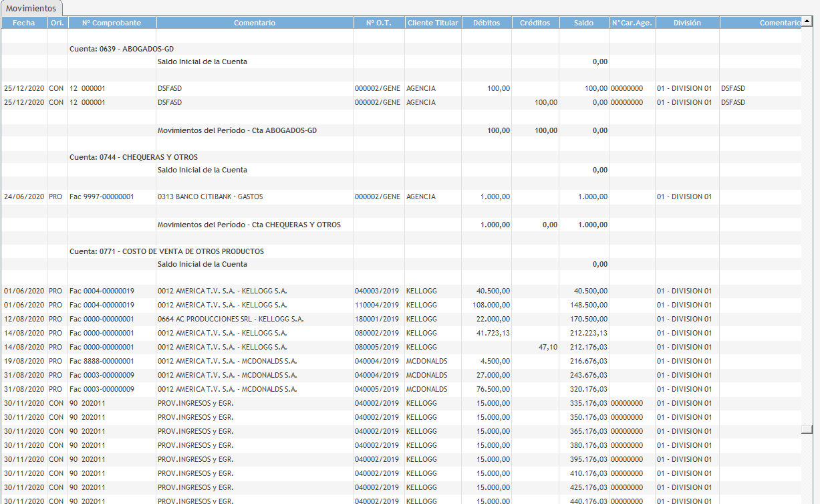Click the Saldo column header

[583, 23]
